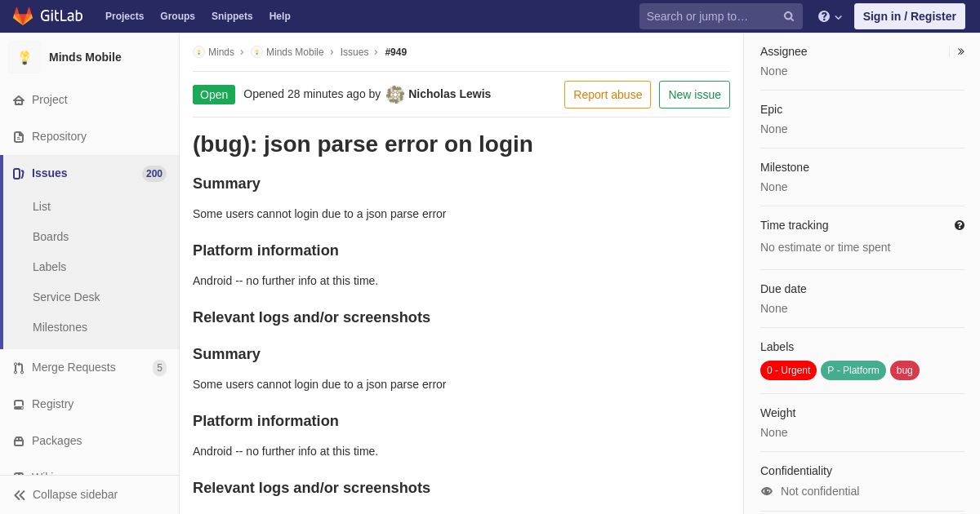Click the New issue button
The width and height of the screenshot is (980, 514).
coord(694,95)
